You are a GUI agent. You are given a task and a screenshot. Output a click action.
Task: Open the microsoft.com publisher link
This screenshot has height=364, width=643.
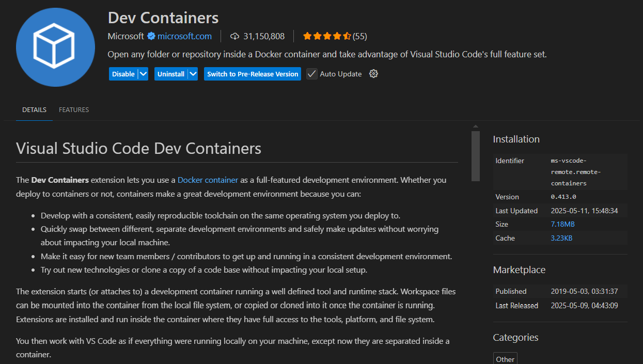click(184, 36)
